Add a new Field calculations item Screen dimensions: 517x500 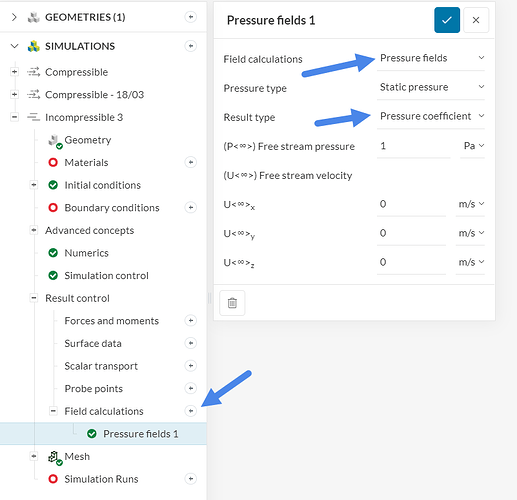(x=191, y=411)
